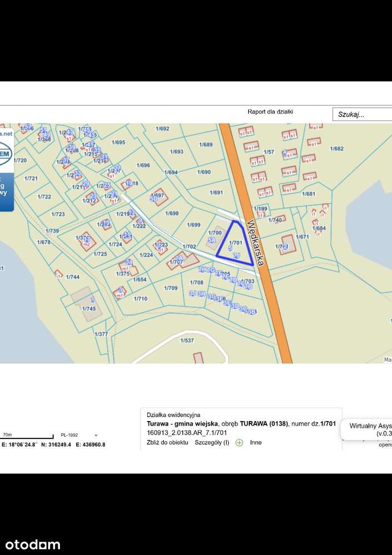Click parcel identifier 160913_2.0138.AR_7.1/701

tap(187, 433)
